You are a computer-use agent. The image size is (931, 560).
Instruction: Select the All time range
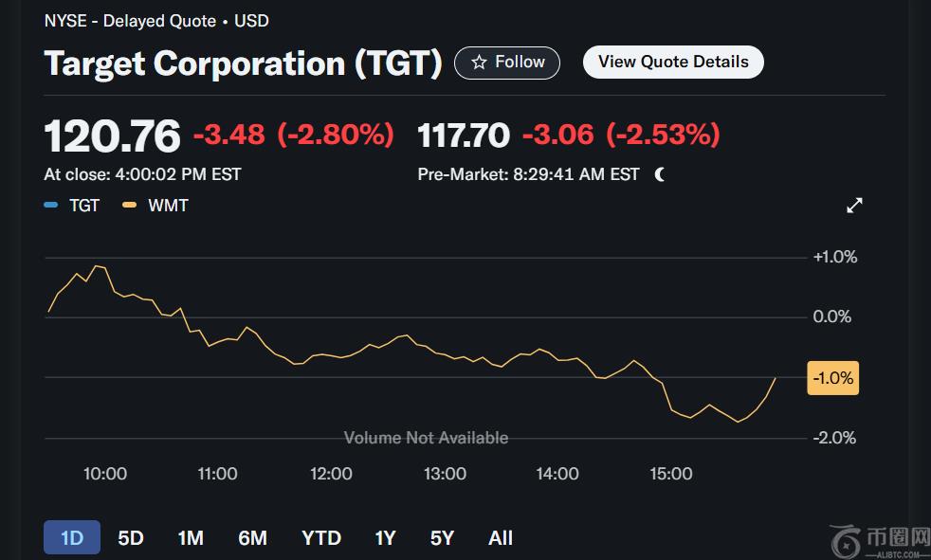pos(501,538)
